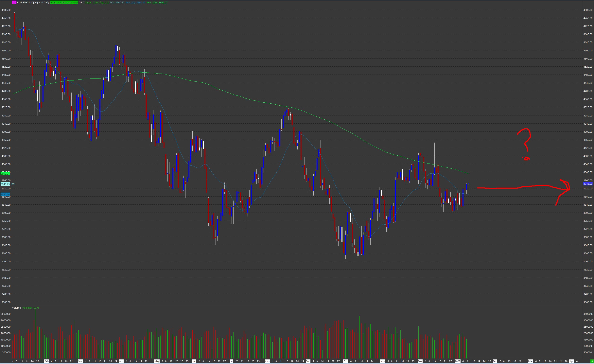This screenshot has width=594, height=364.
Task: Click the cyan 3940.75 PCL price tag
Action: click(x=5, y=184)
